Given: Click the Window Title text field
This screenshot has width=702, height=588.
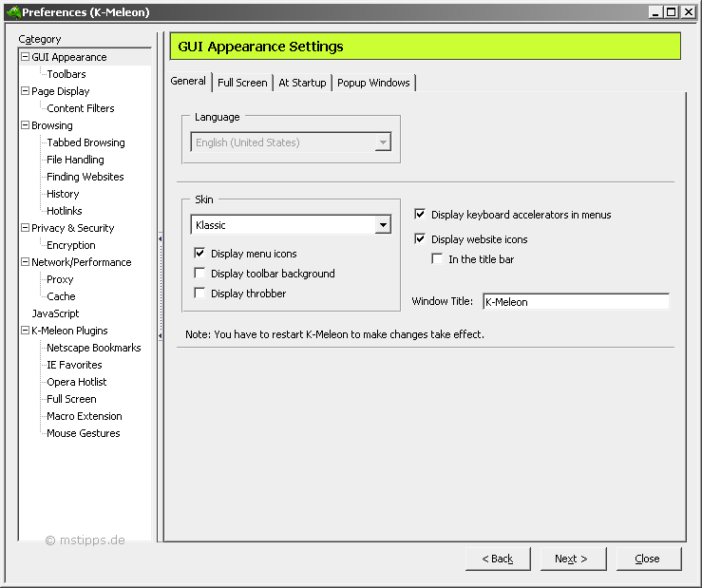Looking at the screenshot, I should click(576, 302).
